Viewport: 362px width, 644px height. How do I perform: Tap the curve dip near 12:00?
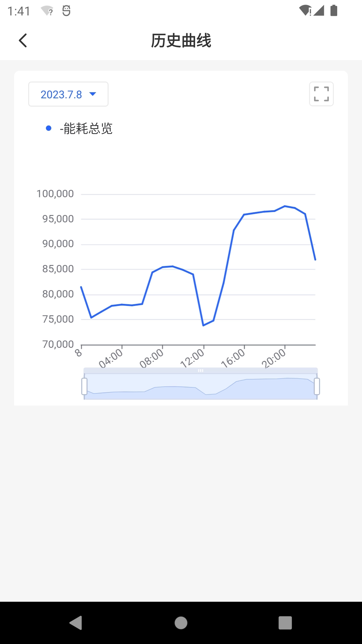(203, 325)
